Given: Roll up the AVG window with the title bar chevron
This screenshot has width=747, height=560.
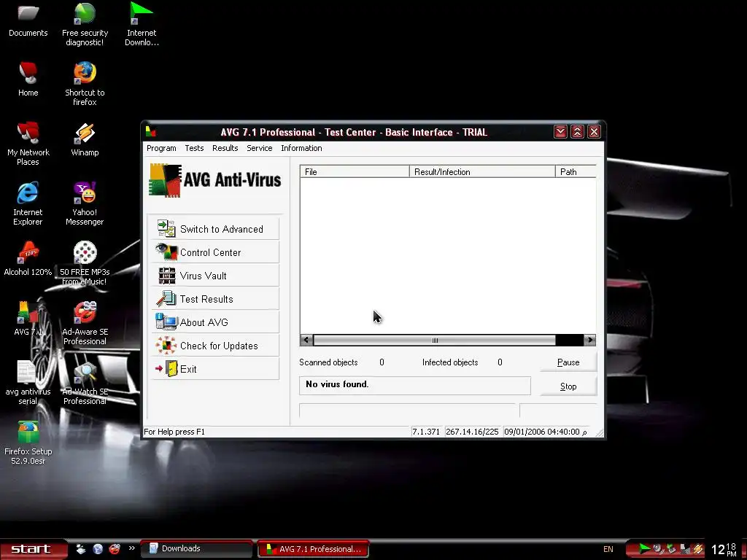Looking at the screenshot, I should (561, 132).
